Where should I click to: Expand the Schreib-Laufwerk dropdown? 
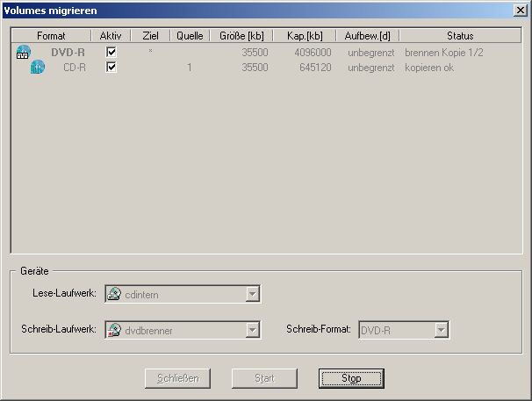coord(252,330)
